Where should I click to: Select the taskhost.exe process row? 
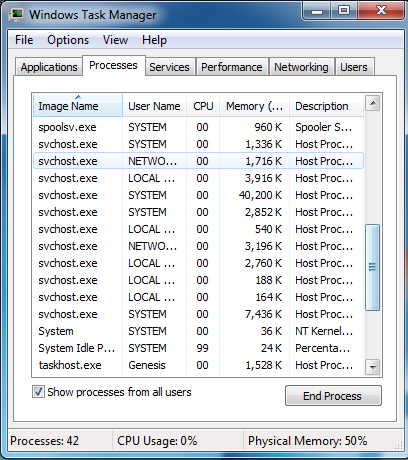pos(198,365)
